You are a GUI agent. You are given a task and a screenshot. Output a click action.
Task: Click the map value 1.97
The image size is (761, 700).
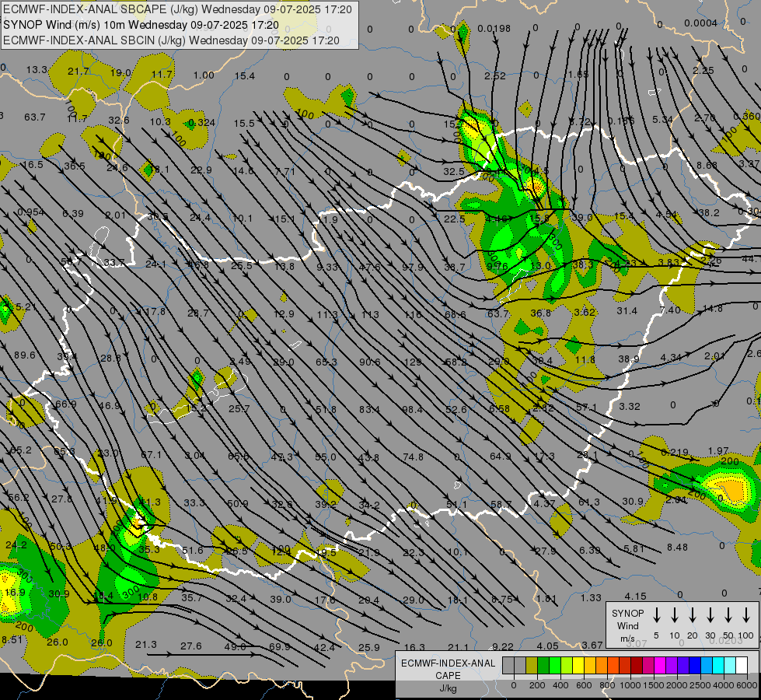click(x=718, y=451)
